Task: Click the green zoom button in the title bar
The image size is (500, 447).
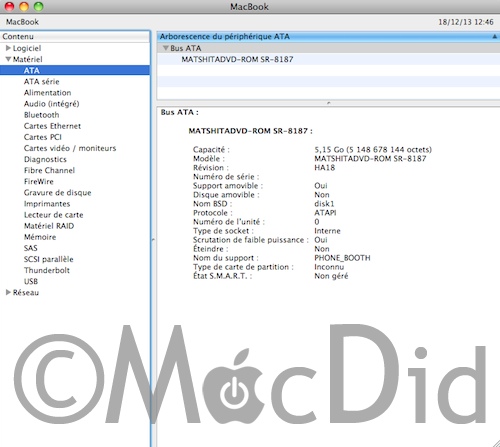Action: (x=39, y=6)
